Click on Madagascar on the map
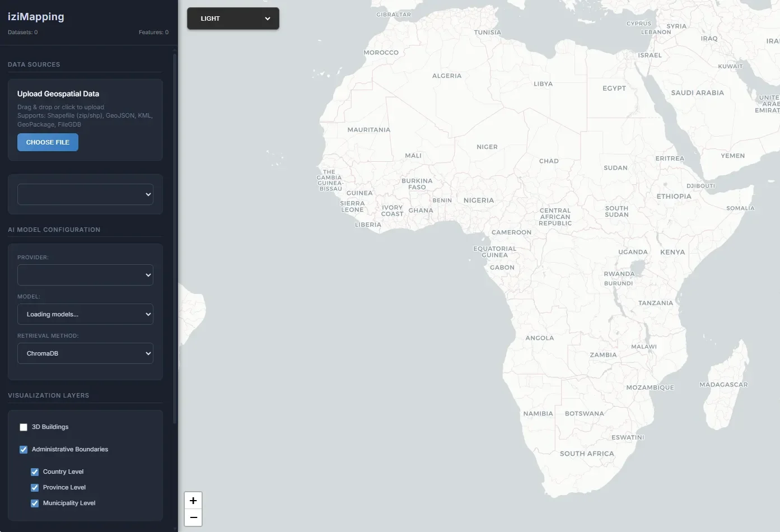Viewport: 780px width, 532px height. click(x=723, y=385)
